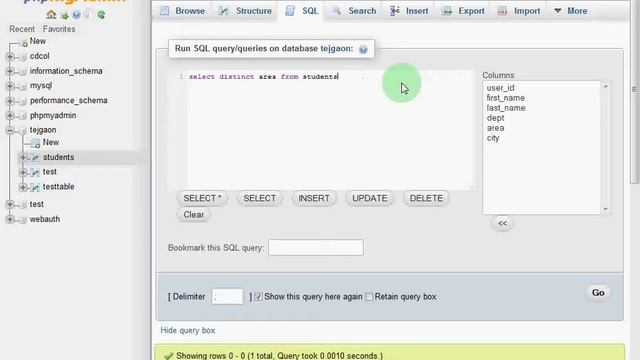This screenshot has height=360, width=640.
Task: Select first_name in Columns list
Action: coord(505,98)
